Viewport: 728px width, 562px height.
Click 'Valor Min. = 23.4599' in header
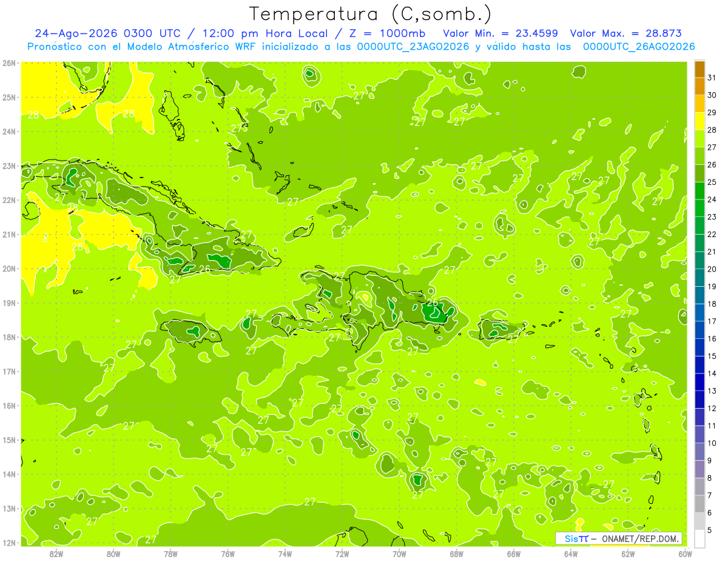(x=500, y=33)
